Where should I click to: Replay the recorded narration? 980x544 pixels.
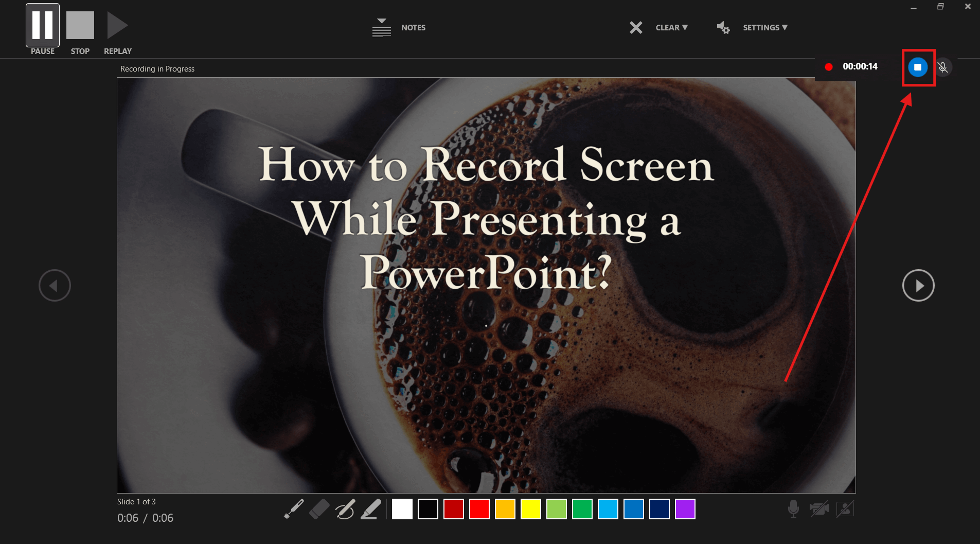pyautogui.click(x=117, y=24)
